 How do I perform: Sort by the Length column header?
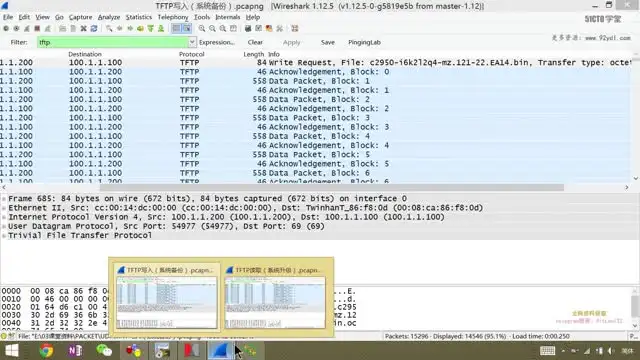click(x=253, y=54)
